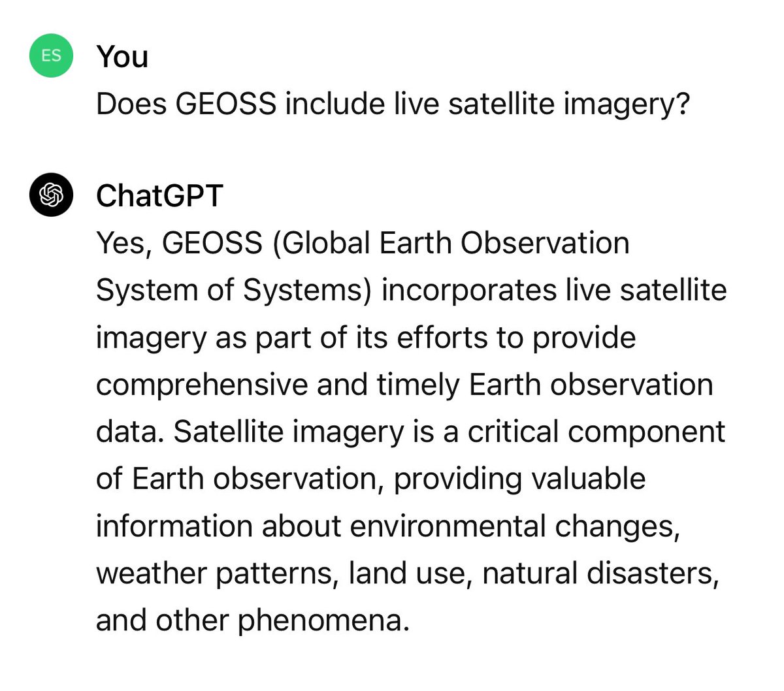Select the "You" sender name
The image size is (784, 691).
coord(122,56)
